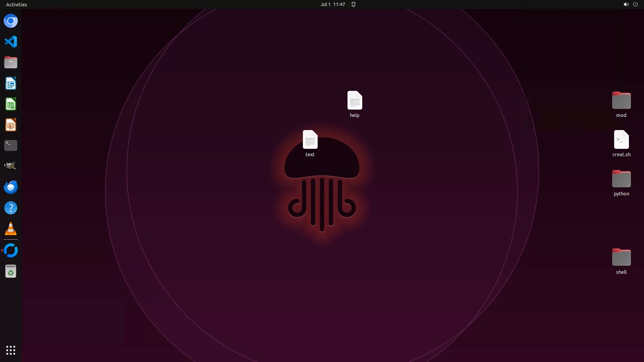
Task: Launch VLC media player
Action: (x=11, y=229)
